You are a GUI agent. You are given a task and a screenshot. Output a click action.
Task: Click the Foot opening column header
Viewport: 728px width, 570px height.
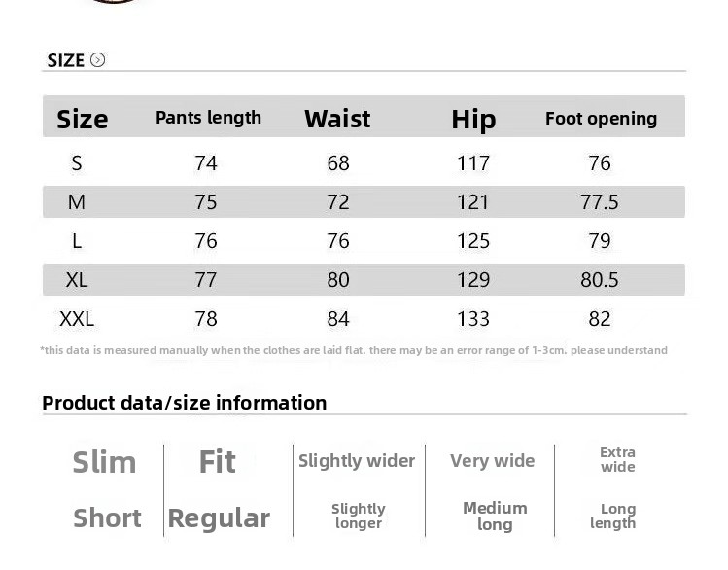601,119
